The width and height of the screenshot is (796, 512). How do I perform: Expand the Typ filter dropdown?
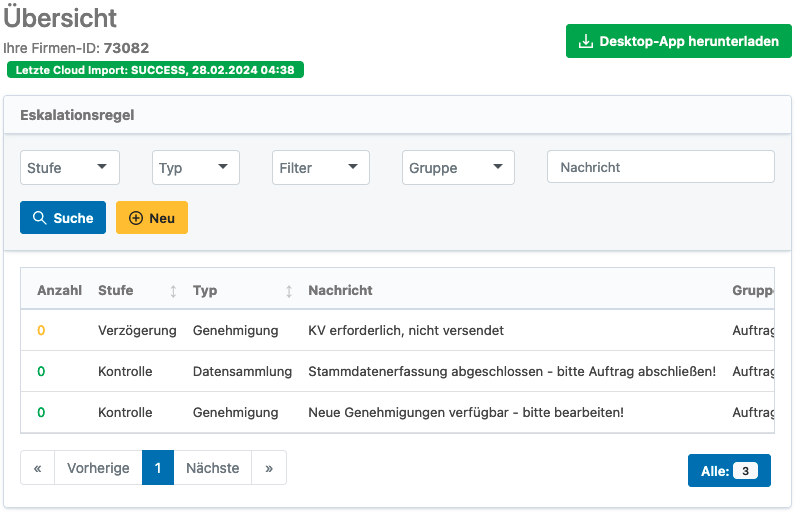pyautogui.click(x=196, y=168)
